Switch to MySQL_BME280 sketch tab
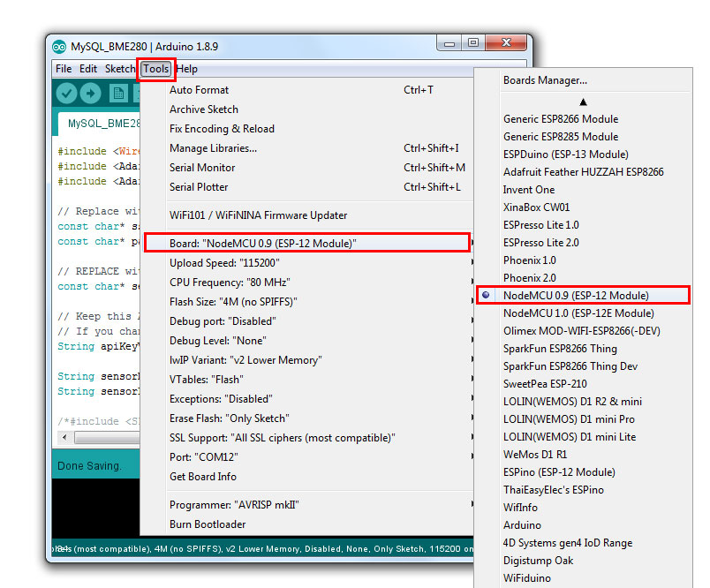Image resolution: width=710 pixels, height=588 pixels. tap(101, 124)
